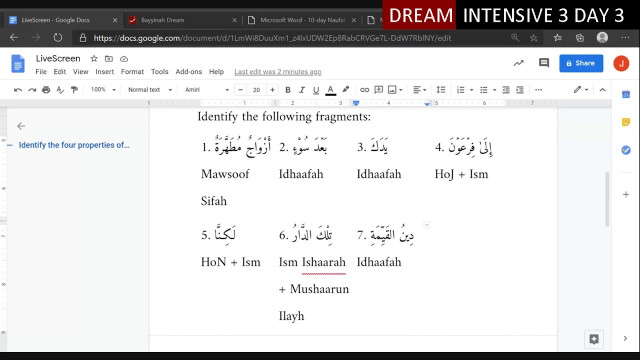640x360 pixels.
Task: Open the Amiri font dropdown
Action: tap(207, 89)
